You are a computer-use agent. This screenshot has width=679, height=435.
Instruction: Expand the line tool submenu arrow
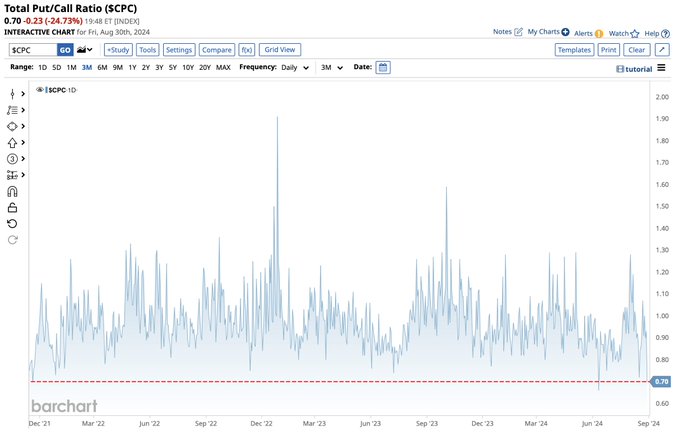[23, 94]
